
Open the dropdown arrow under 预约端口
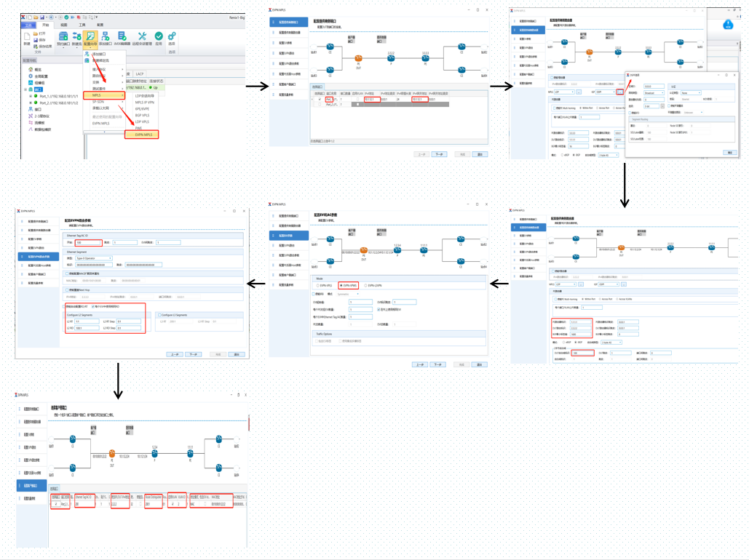63,48
